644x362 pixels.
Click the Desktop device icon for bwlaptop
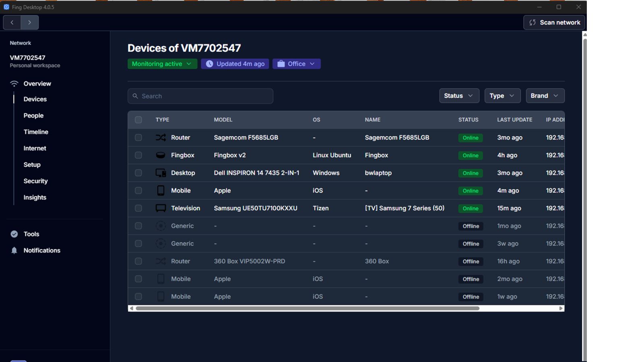(161, 173)
